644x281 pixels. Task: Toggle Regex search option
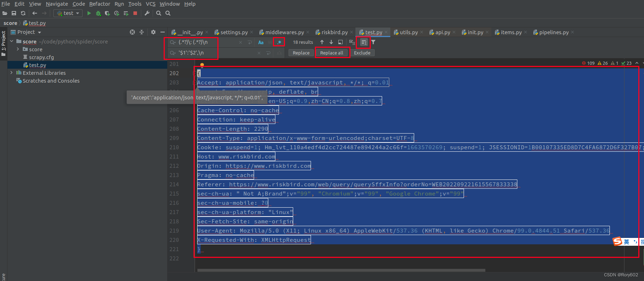coord(279,42)
